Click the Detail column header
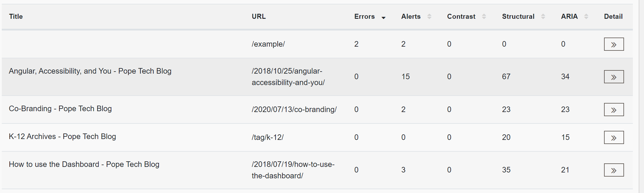The image size is (644, 193). 613,16
